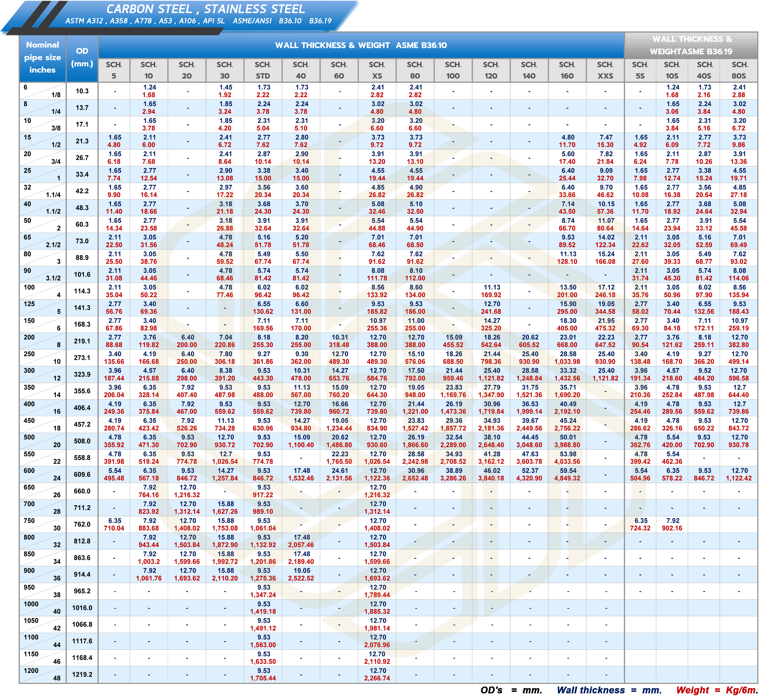Click the SCH. STD column header
777x700 pixels.
(263, 70)
